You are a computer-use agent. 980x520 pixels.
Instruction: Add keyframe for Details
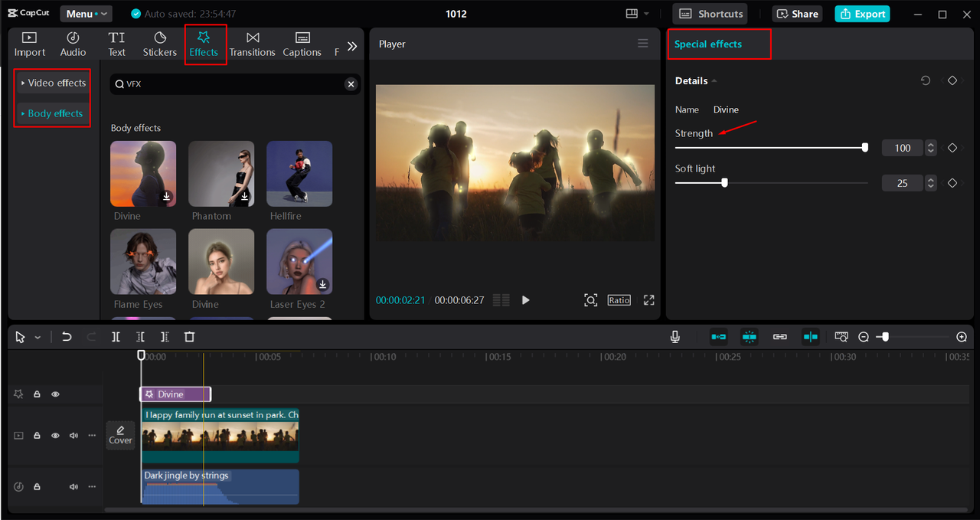tap(952, 80)
